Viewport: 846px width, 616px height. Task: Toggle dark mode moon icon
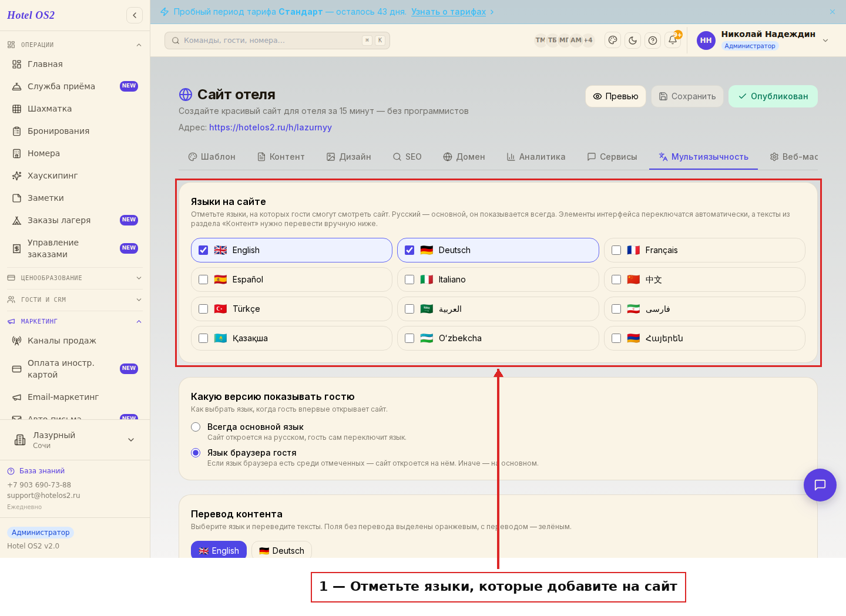(633, 41)
